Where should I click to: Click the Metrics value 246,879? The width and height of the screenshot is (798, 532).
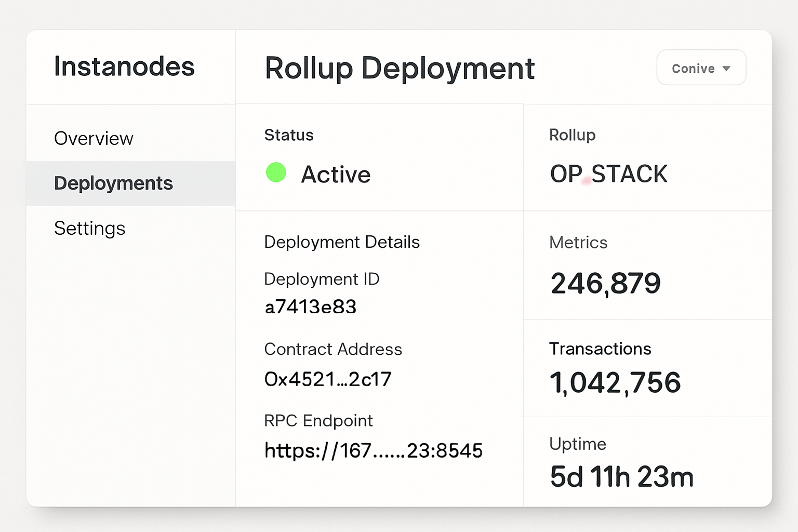coord(605,282)
